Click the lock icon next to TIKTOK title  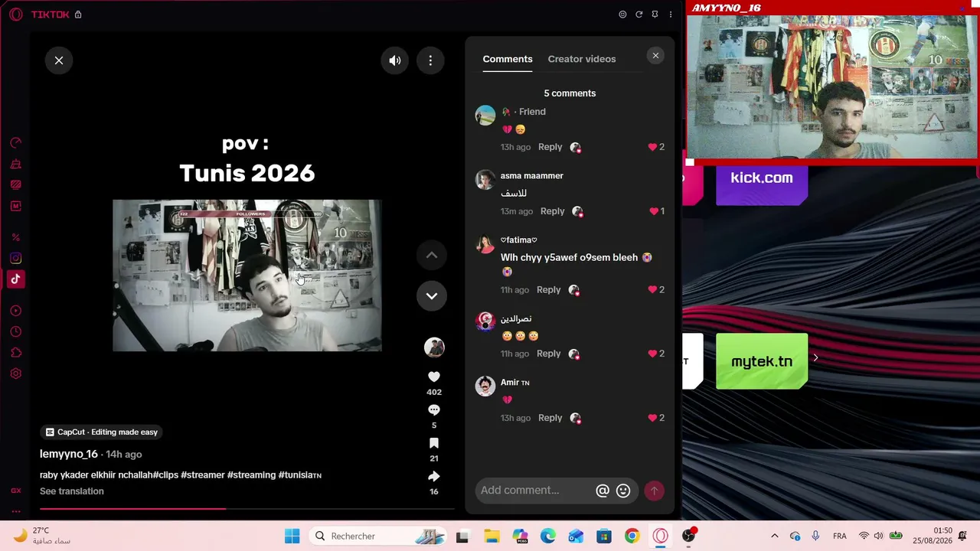78,15
